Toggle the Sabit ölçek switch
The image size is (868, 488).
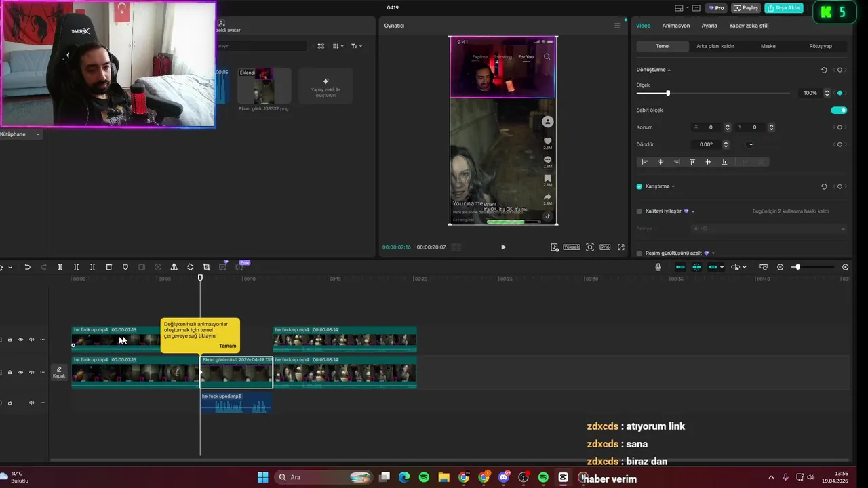tap(839, 110)
